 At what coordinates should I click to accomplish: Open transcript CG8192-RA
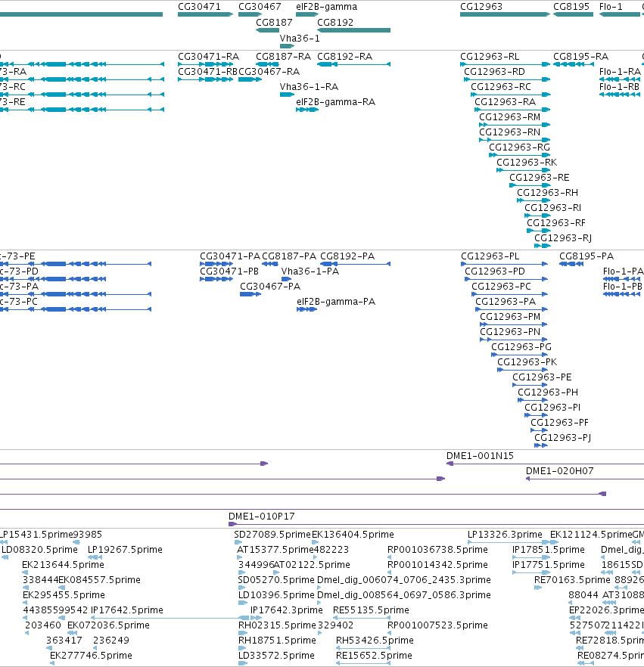(x=345, y=57)
